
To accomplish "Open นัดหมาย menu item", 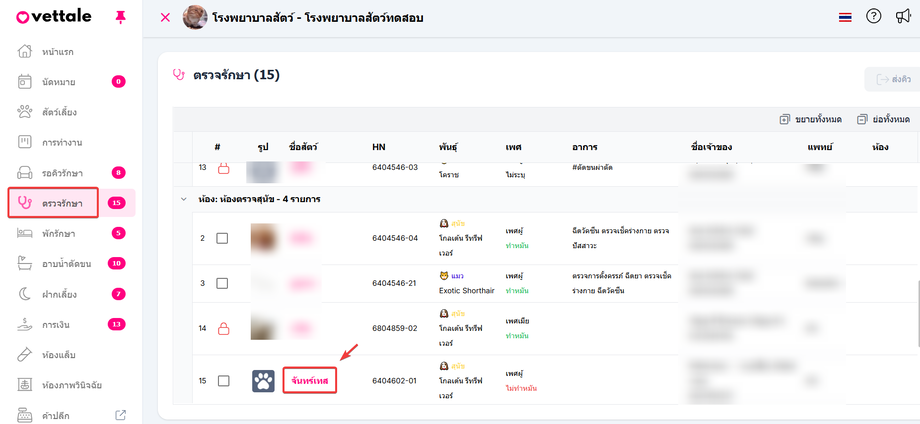I will pyautogui.click(x=59, y=82).
